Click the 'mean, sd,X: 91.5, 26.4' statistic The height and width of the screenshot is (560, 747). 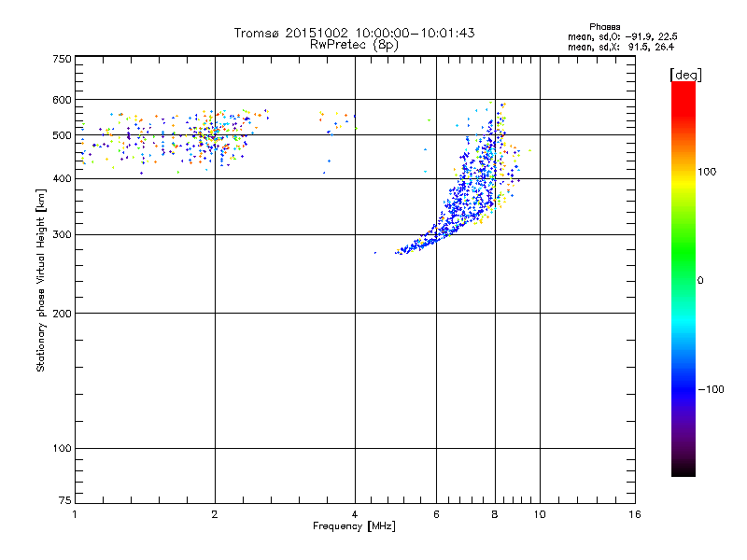coord(621,47)
